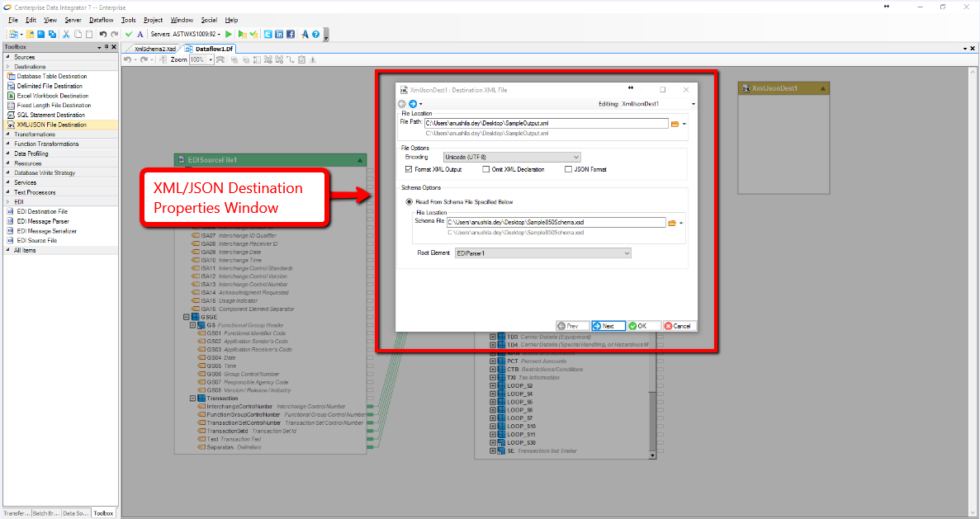This screenshot has width=980, height=519.
Task: Browse for File Path using folder icon
Action: pyautogui.click(x=675, y=124)
